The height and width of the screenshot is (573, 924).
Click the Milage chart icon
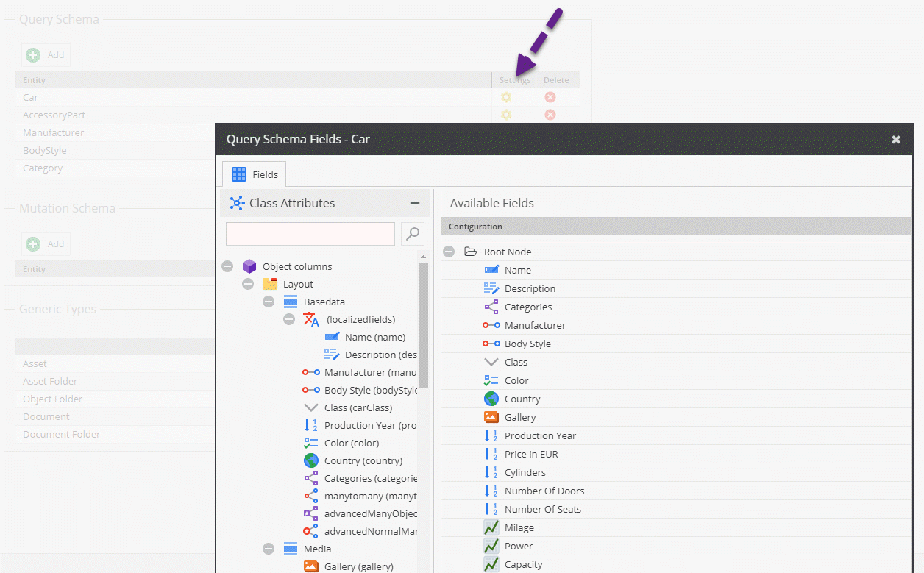[491, 527]
